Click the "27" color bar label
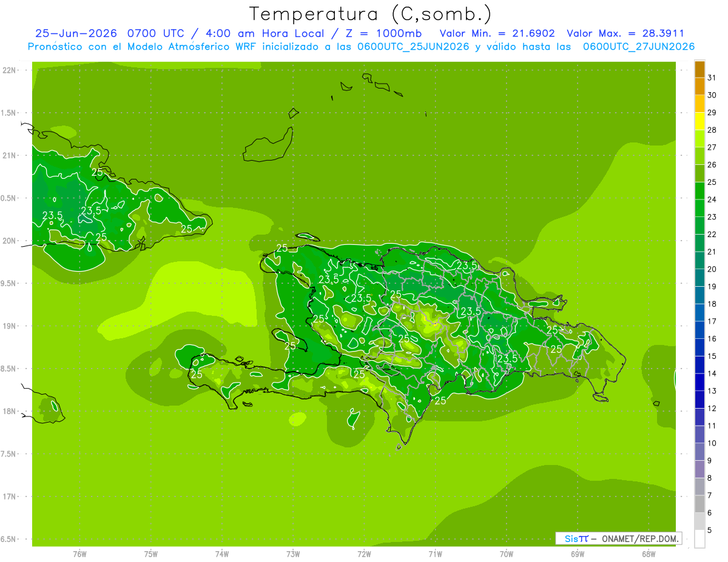The height and width of the screenshot is (562, 728). tap(712, 147)
